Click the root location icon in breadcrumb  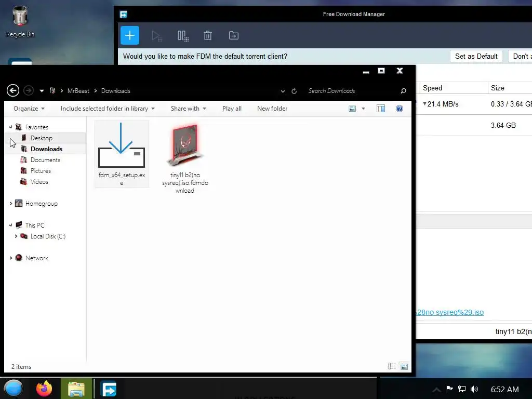(x=52, y=90)
